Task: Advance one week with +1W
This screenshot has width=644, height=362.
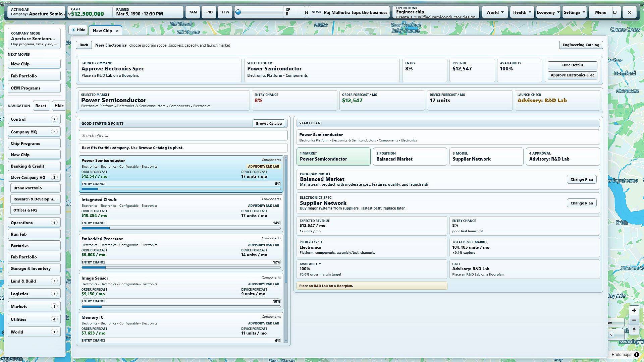Action: 225,12
